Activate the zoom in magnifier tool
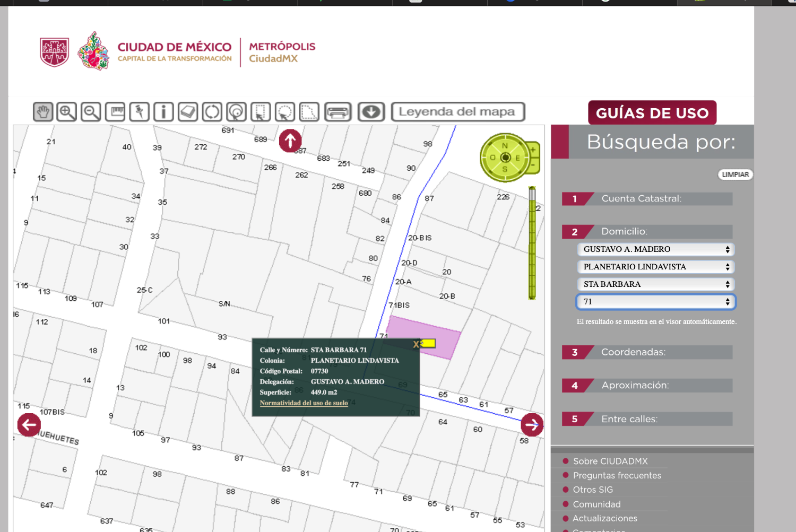This screenshot has width=796, height=532. (x=67, y=112)
